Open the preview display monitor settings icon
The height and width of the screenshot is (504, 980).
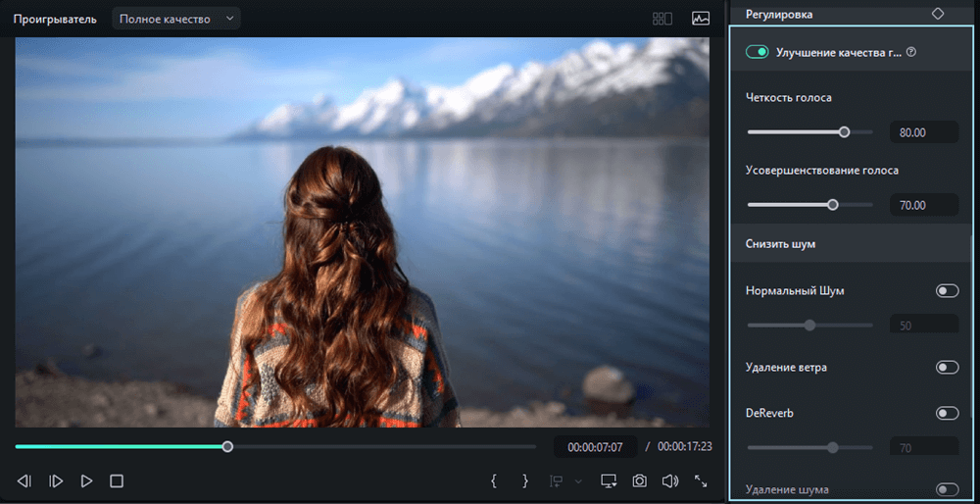click(609, 480)
